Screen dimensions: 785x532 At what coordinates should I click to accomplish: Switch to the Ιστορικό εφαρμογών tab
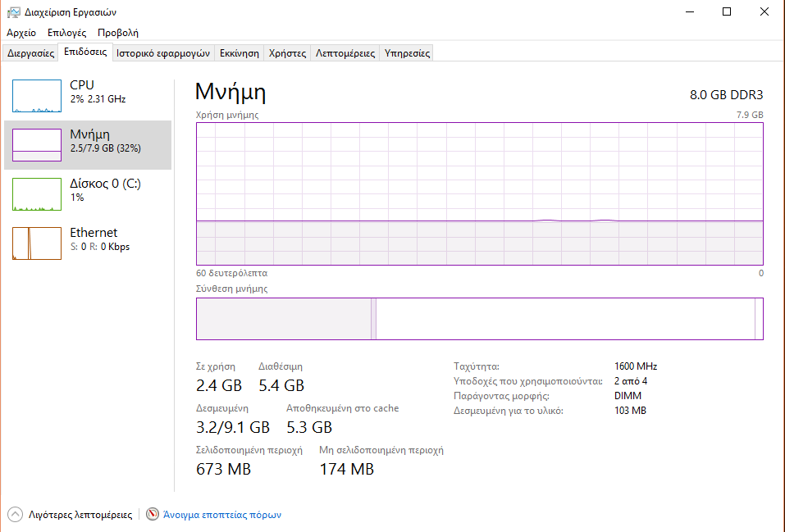click(x=163, y=53)
